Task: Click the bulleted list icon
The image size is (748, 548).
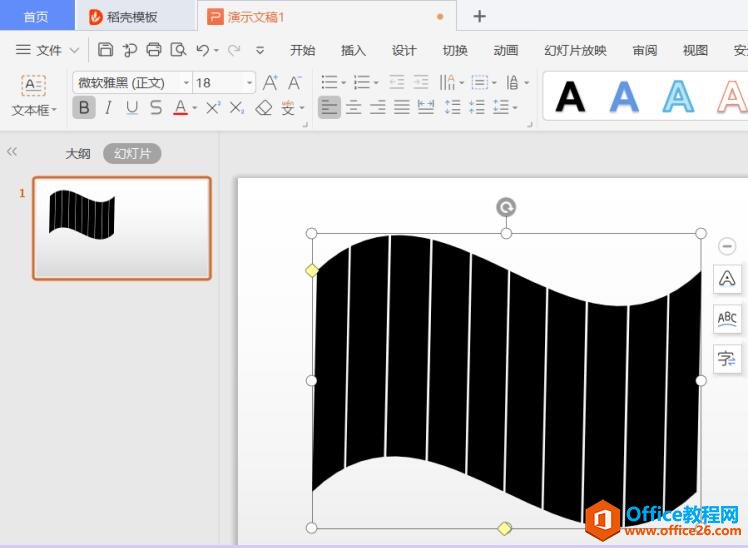Action: tap(329, 83)
